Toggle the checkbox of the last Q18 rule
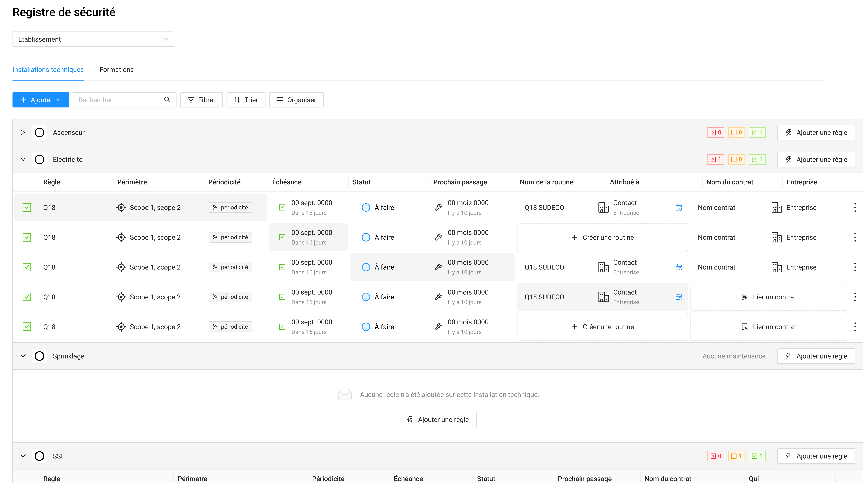The height and width of the screenshot is (483, 868). pos(27,327)
